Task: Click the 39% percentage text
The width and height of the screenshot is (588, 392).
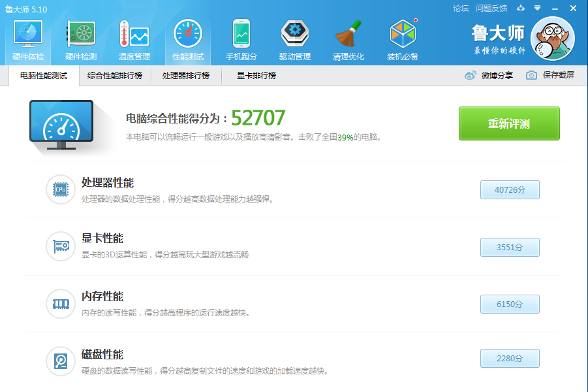Action: coord(345,137)
